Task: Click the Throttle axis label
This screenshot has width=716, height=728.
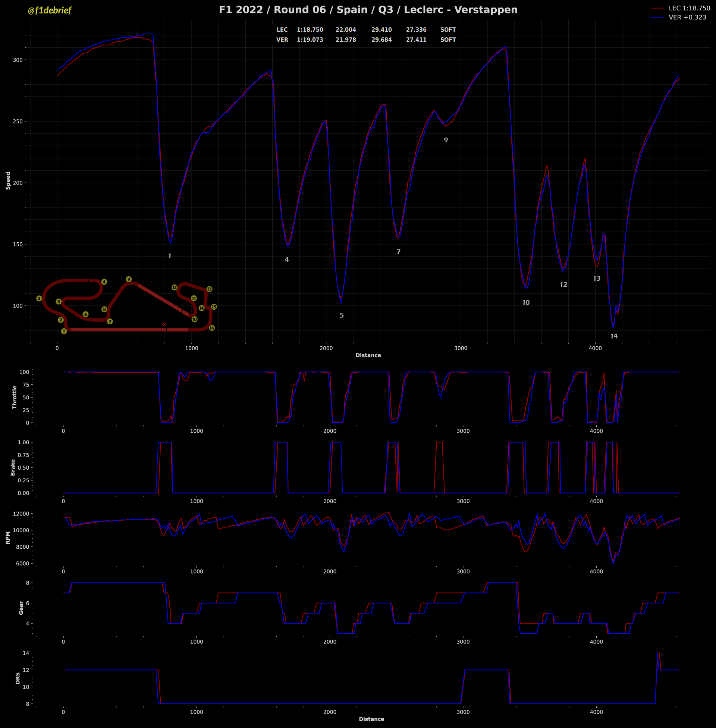Action: tap(15, 397)
